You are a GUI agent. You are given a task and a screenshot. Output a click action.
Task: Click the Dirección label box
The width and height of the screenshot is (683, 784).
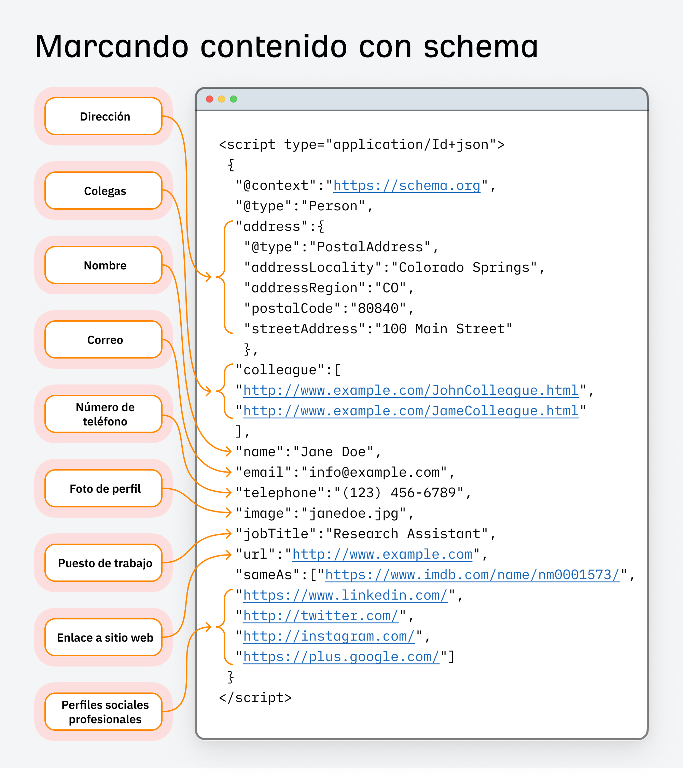(x=104, y=116)
